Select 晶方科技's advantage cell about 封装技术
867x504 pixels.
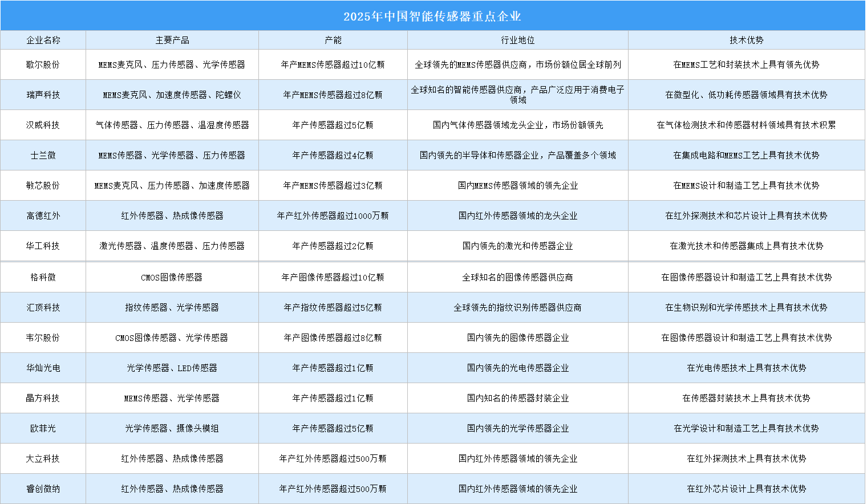(746, 398)
